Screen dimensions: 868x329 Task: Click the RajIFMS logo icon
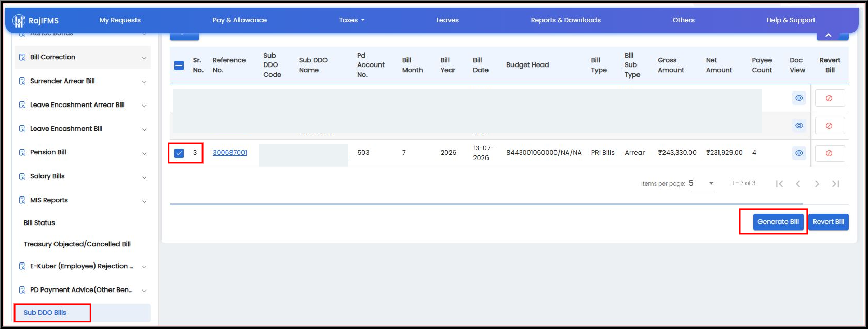[x=19, y=21]
